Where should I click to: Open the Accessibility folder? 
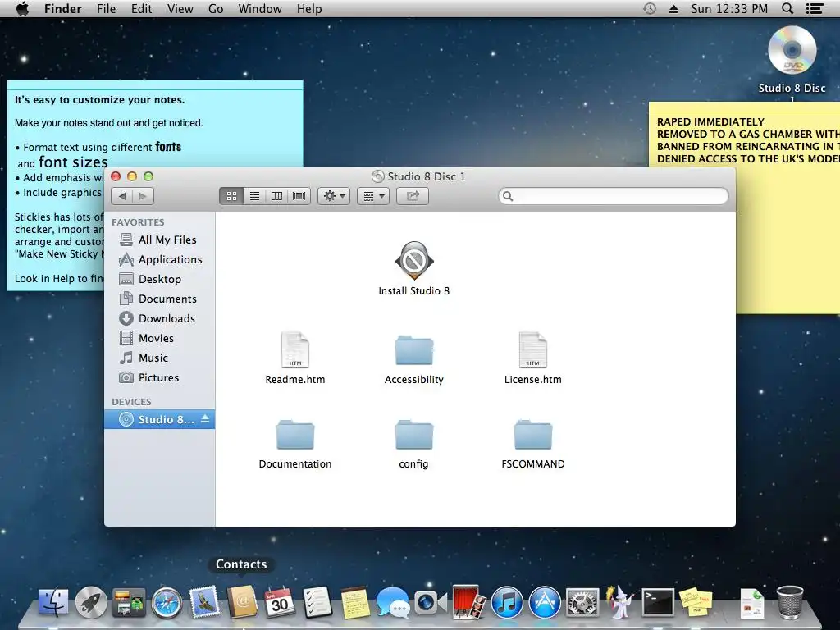(414, 350)
